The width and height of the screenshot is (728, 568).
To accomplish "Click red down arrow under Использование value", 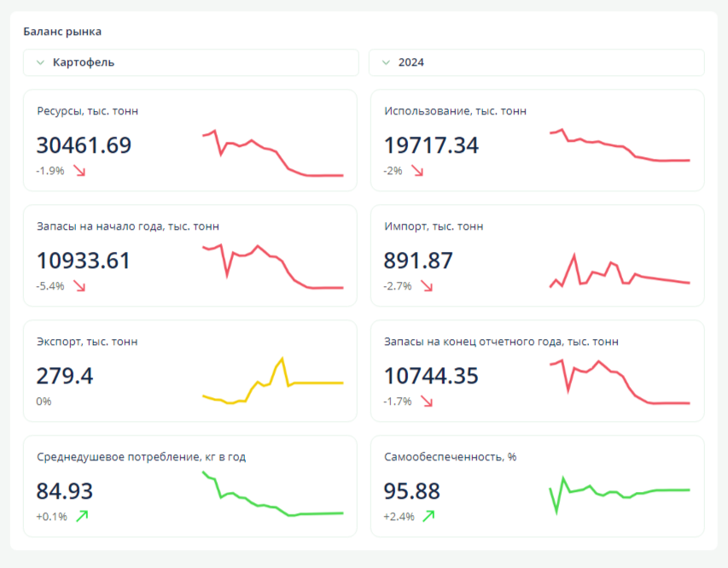I will [417, 171].
